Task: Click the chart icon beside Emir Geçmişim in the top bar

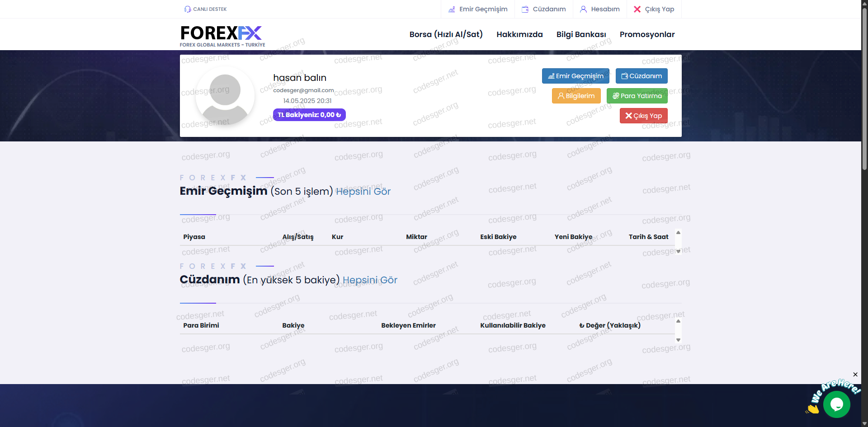Action: pyautogui.click(x=452, y=9)
